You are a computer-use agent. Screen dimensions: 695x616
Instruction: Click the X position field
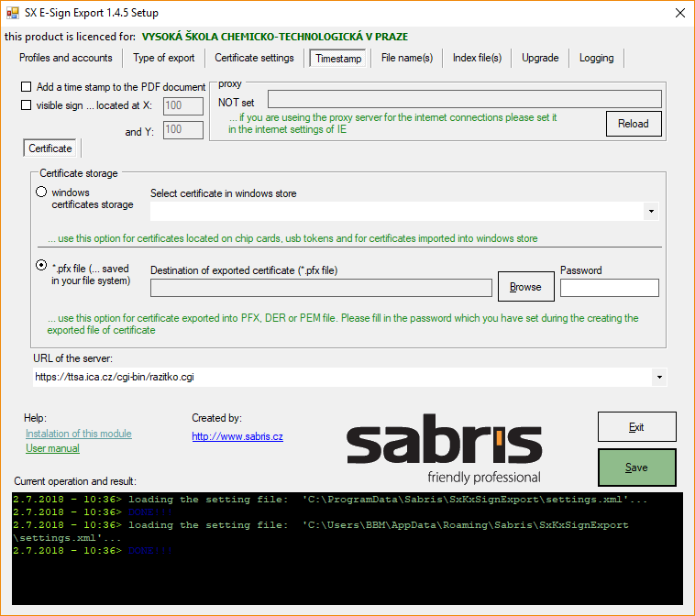point(183,106)
